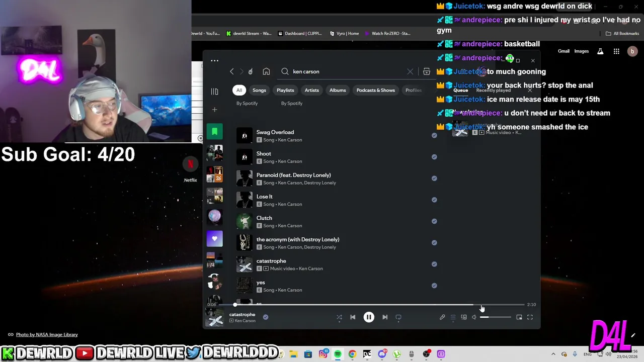Toggle saved check for the acronym
This screenshot has height=362, width=644.
point(434,243)
